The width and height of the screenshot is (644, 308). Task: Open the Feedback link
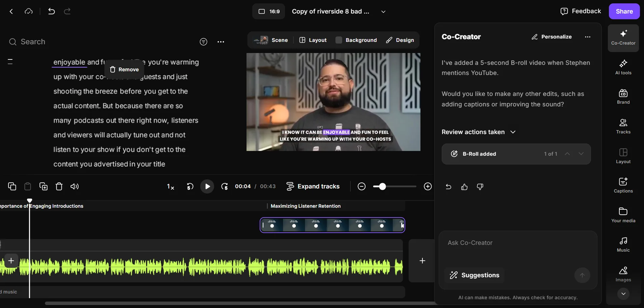[x=581, y=11]
